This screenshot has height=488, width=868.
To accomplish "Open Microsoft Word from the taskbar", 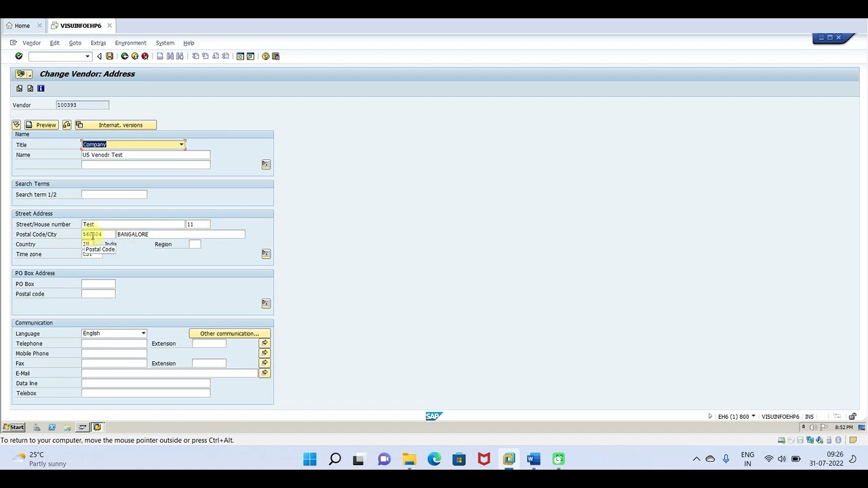I will (x=534, y=460).
